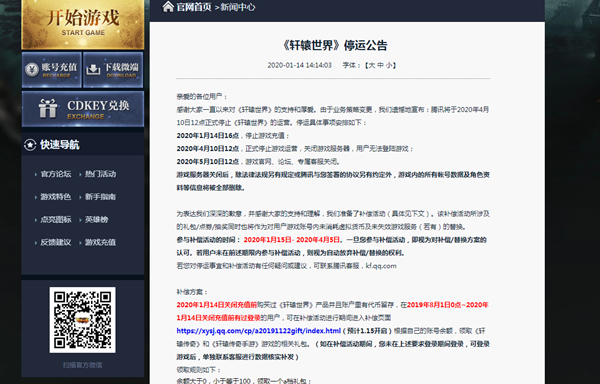
Task: Open 点亮图标 in quick navigation
Action: 56,220
